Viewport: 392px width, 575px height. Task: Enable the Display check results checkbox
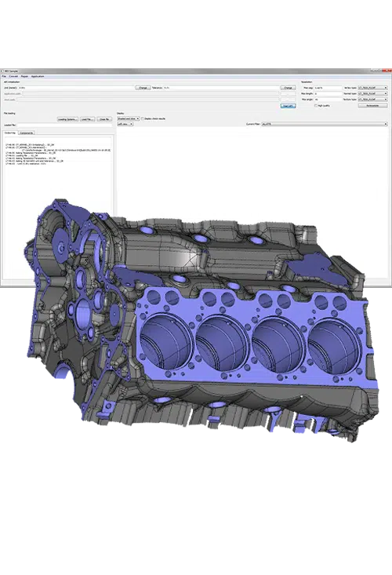point(143,118)
